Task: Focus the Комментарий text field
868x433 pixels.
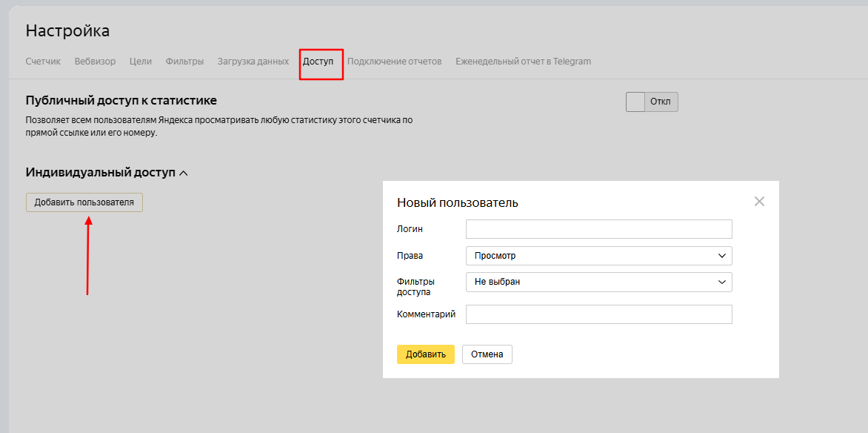Action: click(x=598, y=314)
